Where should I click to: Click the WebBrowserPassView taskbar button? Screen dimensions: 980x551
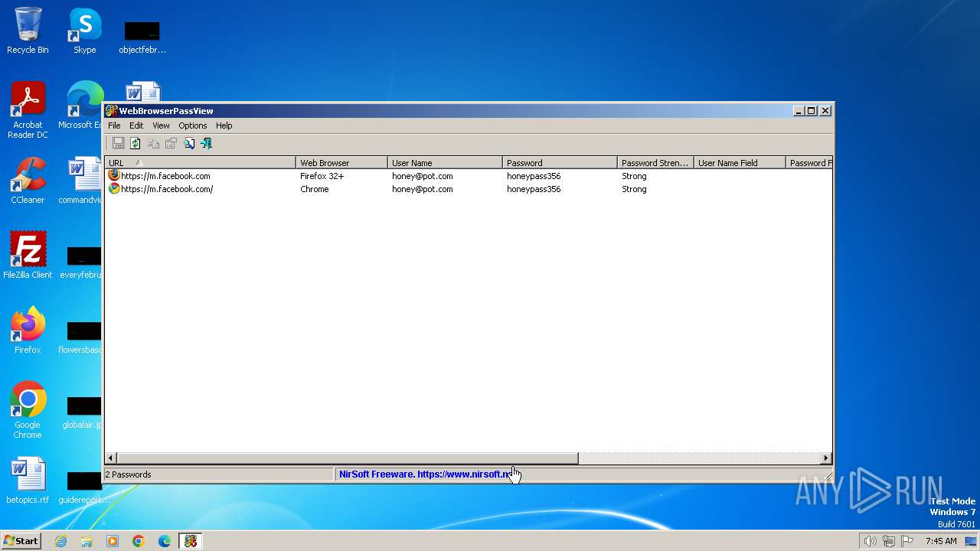point(191,541)
